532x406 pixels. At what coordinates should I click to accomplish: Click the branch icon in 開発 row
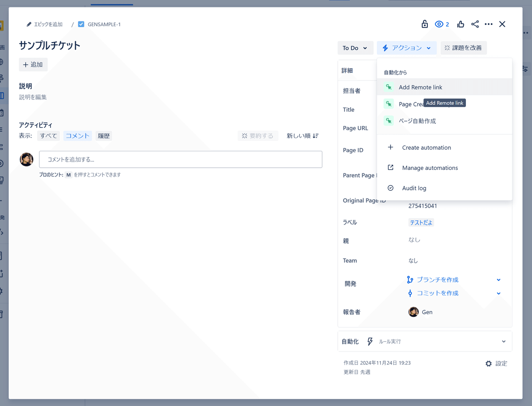tap(410, 280)
